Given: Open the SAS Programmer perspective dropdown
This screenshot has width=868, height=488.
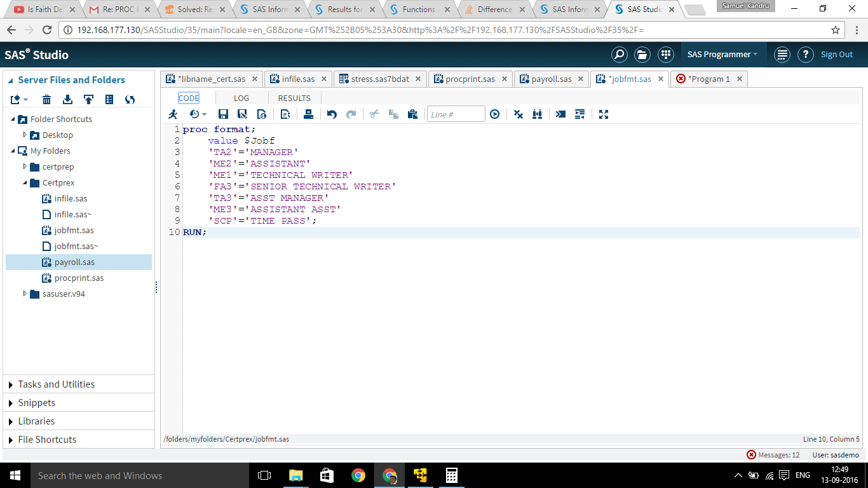Looking at the screenshot, I should [722, 55].
